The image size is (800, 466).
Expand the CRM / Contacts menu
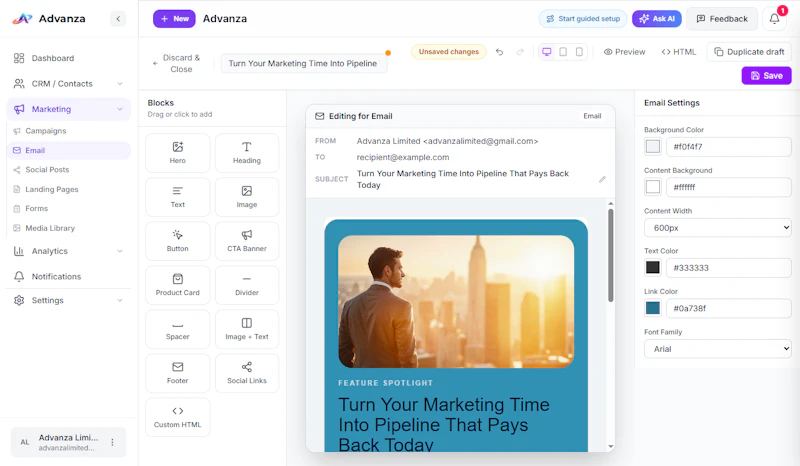[x=69, y=84]
